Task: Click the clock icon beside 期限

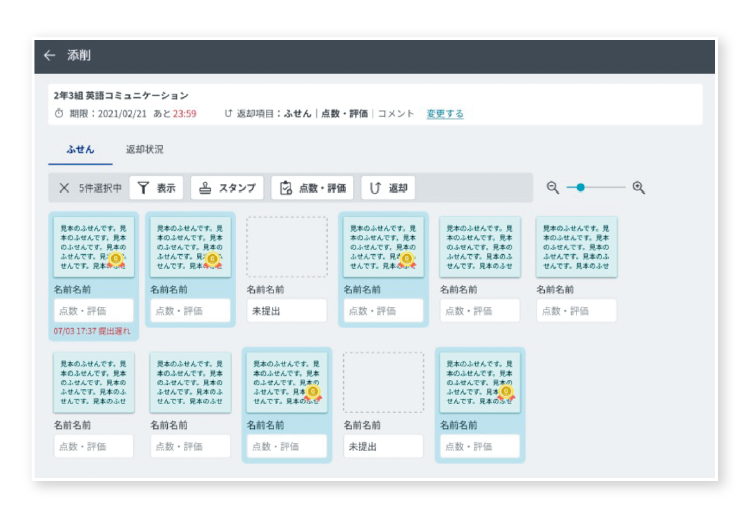Action: 59,114
